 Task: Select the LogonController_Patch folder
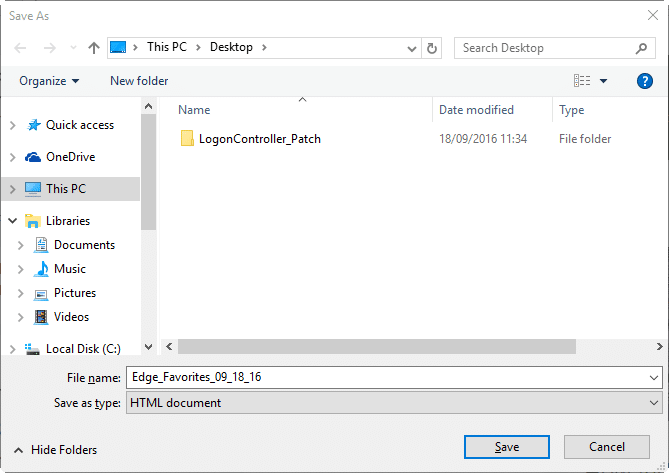pyautogui.click(x=259, y=139)
